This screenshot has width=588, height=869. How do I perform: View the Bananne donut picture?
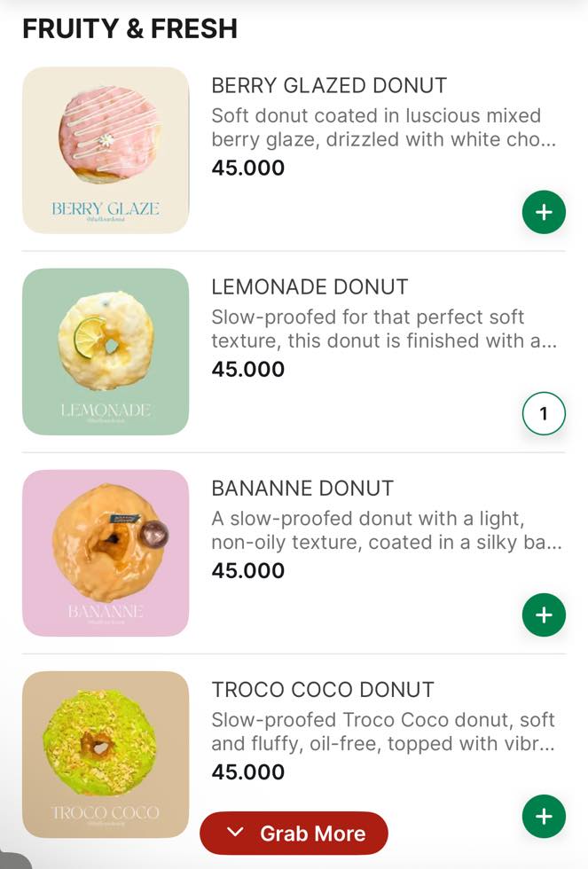(x=106, y=552)
